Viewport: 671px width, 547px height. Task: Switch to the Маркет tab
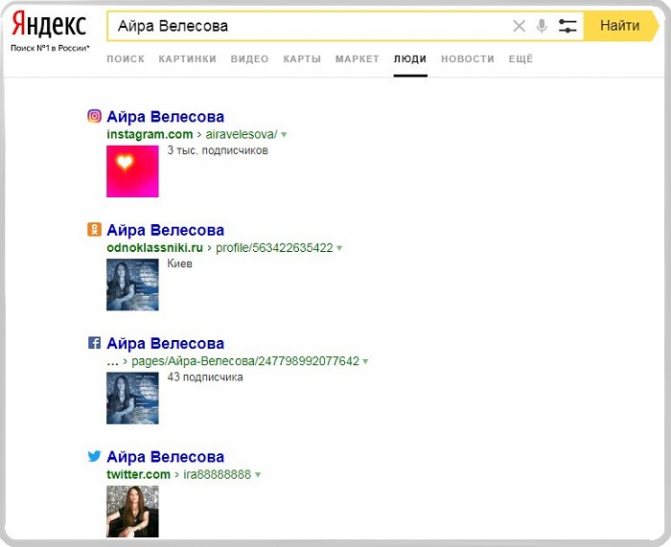(357, 59)
